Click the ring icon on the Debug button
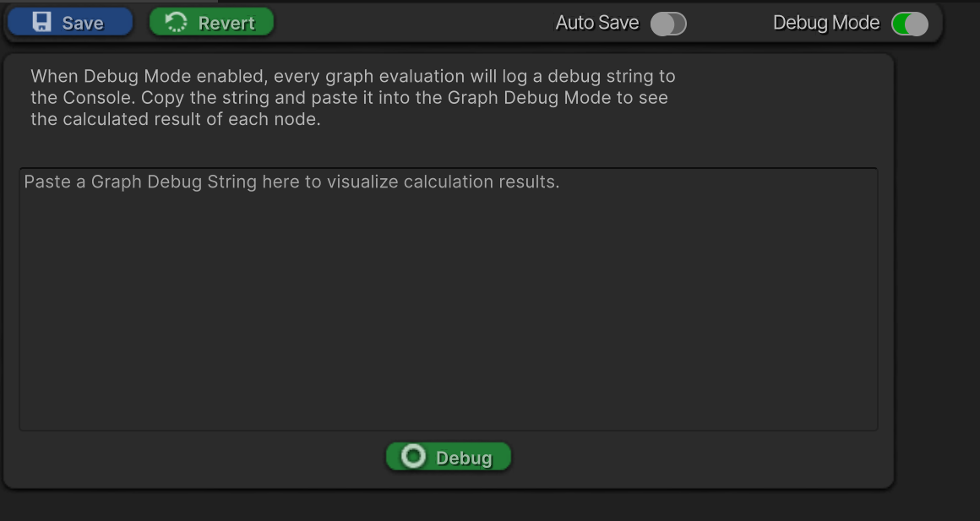The width and height of the screenshot is (980, 521). (x=412, y=457)
